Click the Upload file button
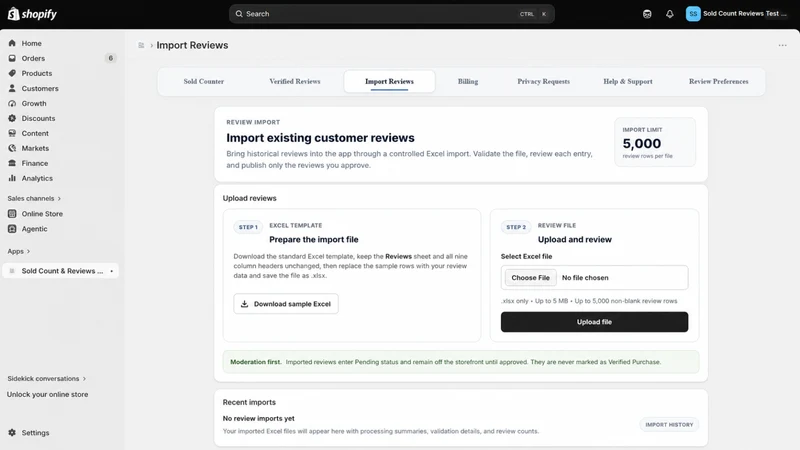 coord(594,322)
